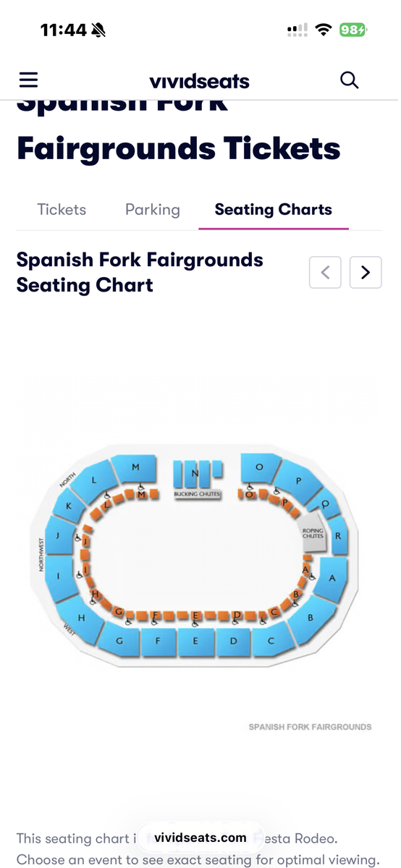The image size is (401, 868).
Task: Show previous seating chart with left chevron
Action: point(325,273)
